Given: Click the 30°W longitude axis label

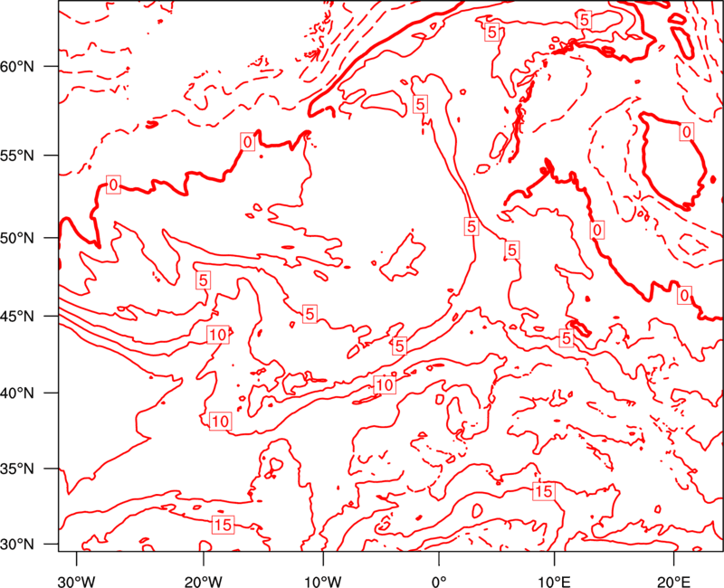Looking at the screenshot, I should (x=77, y=582).
